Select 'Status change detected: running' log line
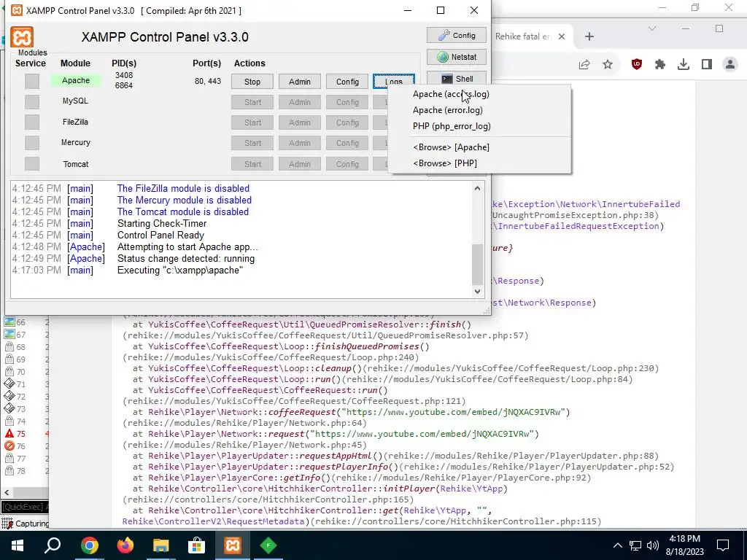The height and width of the screenshot is (560, 747). [x=186, y=259]
